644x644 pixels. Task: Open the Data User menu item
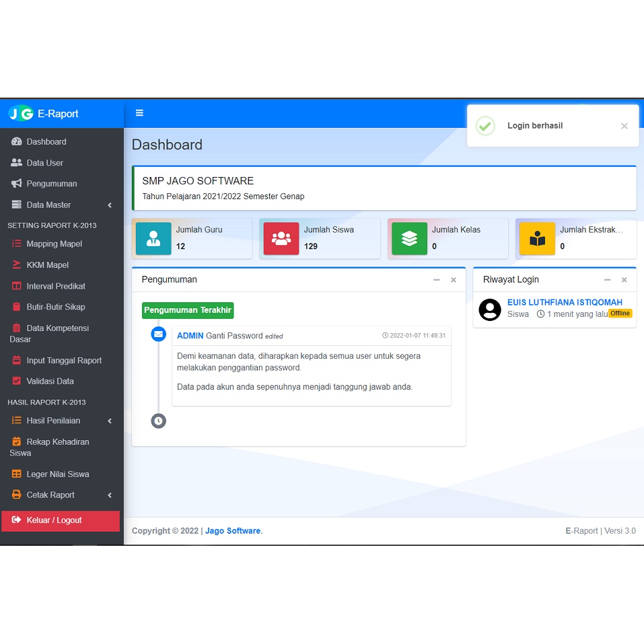click(x=62, y=163)
